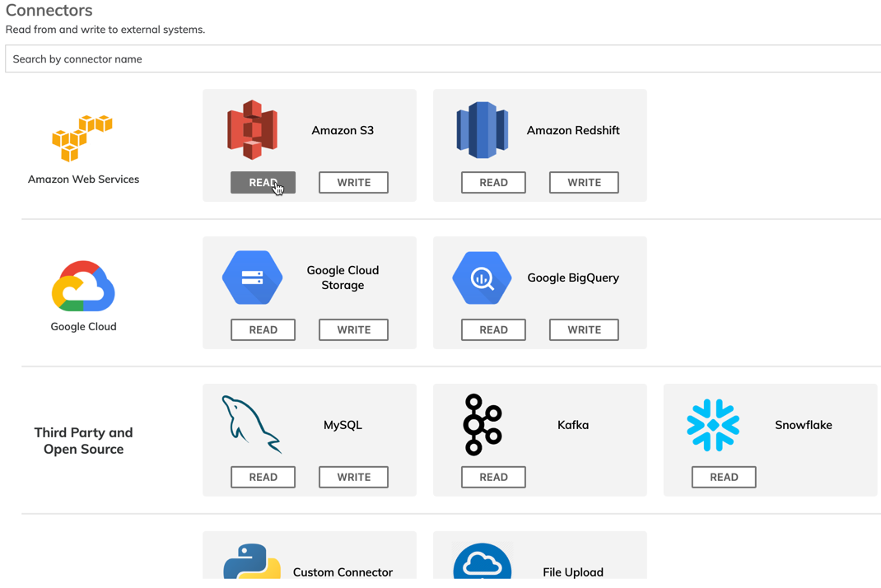Image resolution: width=881 pixels, height=588 pixels.
Task: Click the File Upload label
Action: [x=573, y=572]
